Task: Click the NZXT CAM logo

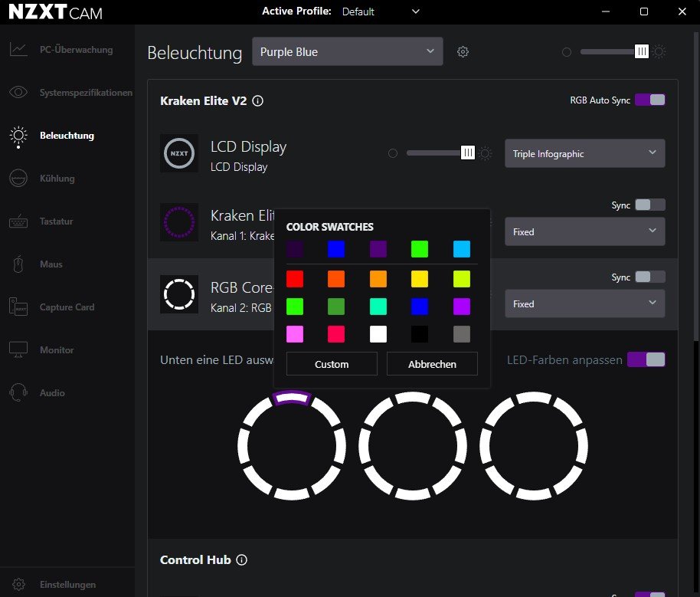Action: tap(55, 12)
